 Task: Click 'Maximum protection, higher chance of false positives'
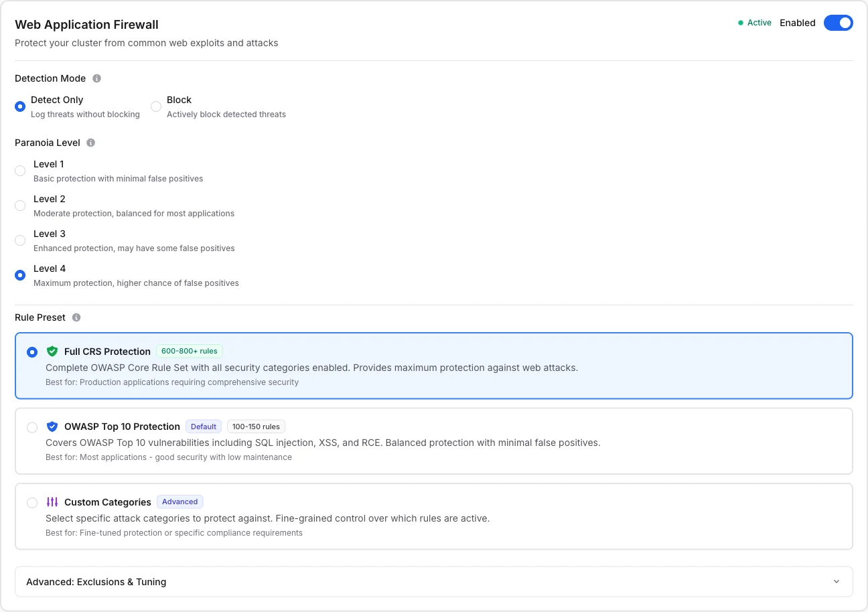point(136,283)
